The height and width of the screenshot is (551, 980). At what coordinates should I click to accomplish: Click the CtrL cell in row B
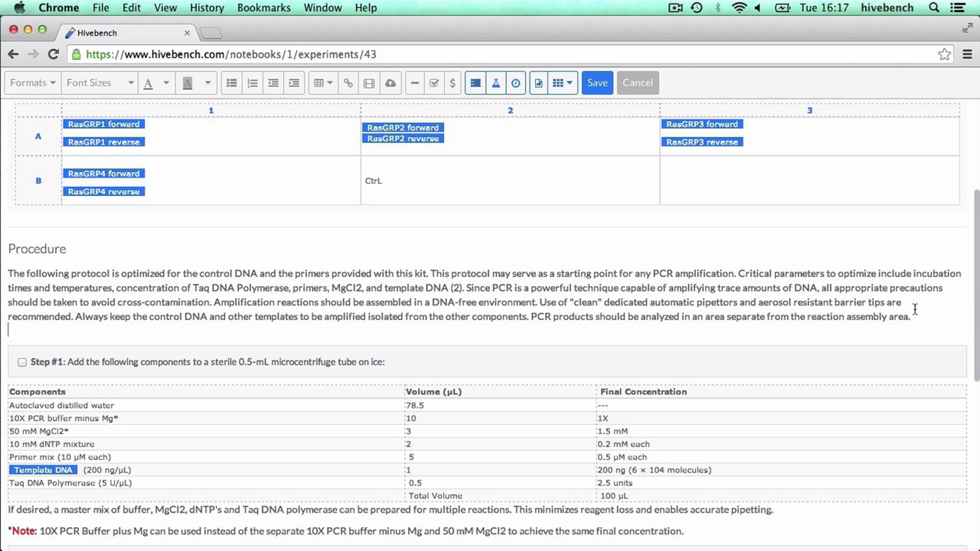point(510,180)
